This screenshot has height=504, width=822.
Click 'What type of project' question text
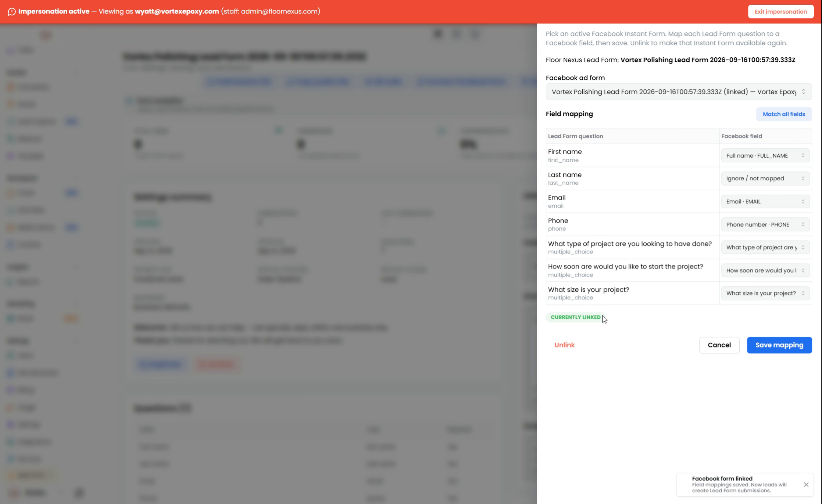point(630,244)
